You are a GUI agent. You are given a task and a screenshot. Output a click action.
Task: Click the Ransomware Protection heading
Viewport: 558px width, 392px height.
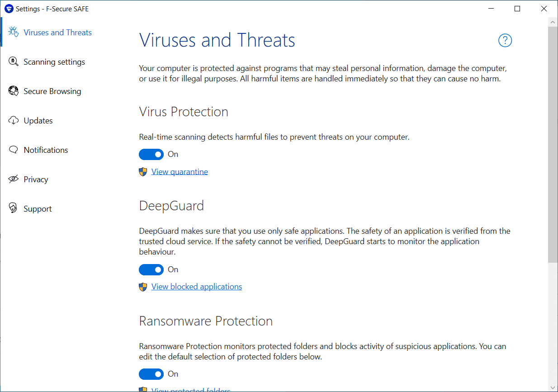pyautogui.click(x=206, y=321)
